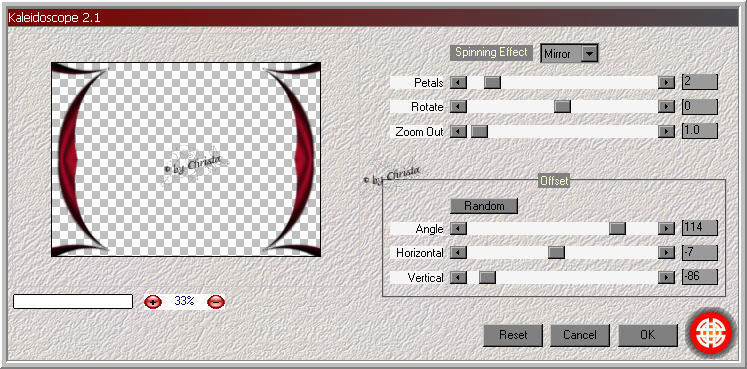This screenshot has height=369, width=747.
Task: Click the Petals value field showing 2
Action: pos(700,81)
